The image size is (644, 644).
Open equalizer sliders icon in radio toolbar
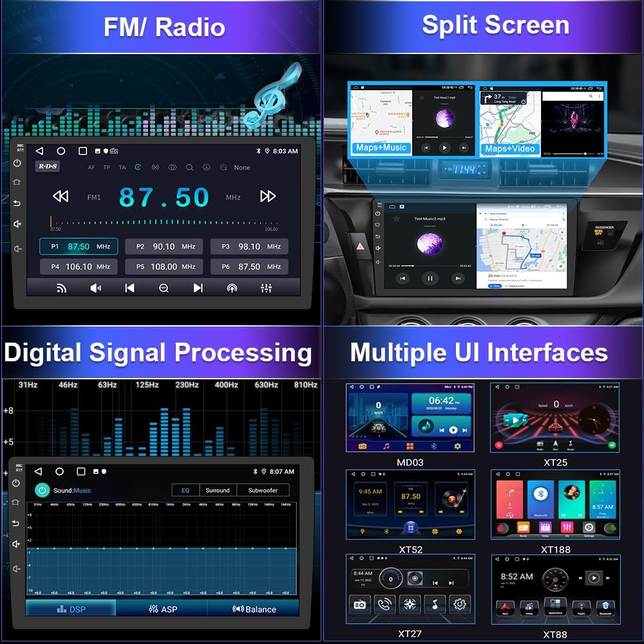pos(266,289)
